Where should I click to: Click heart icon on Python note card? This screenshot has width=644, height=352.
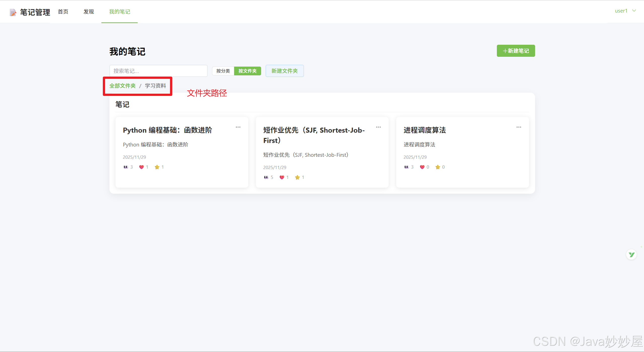(x=141, y=167)
